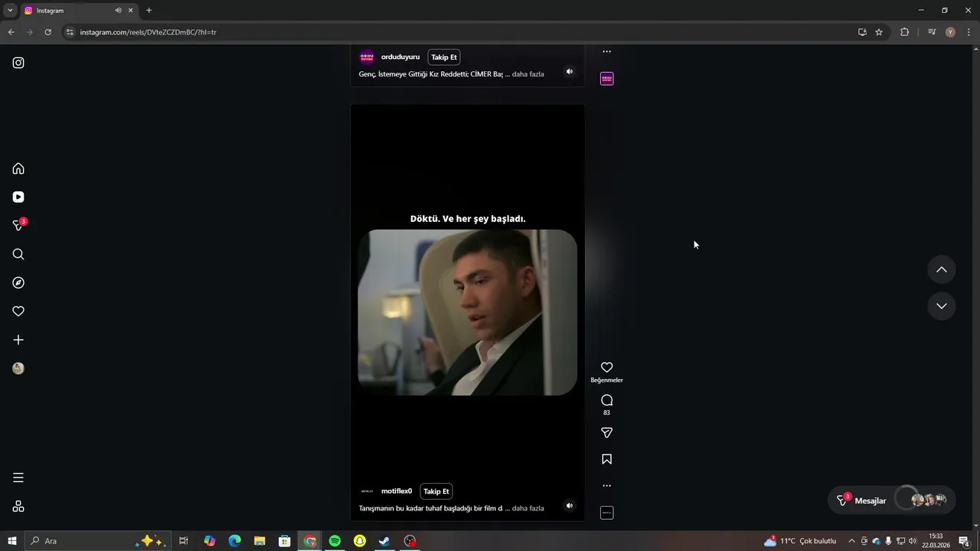
Task: Open the tab search dropdown arrow
Action: pyautogui.click(x=10, y=11)
